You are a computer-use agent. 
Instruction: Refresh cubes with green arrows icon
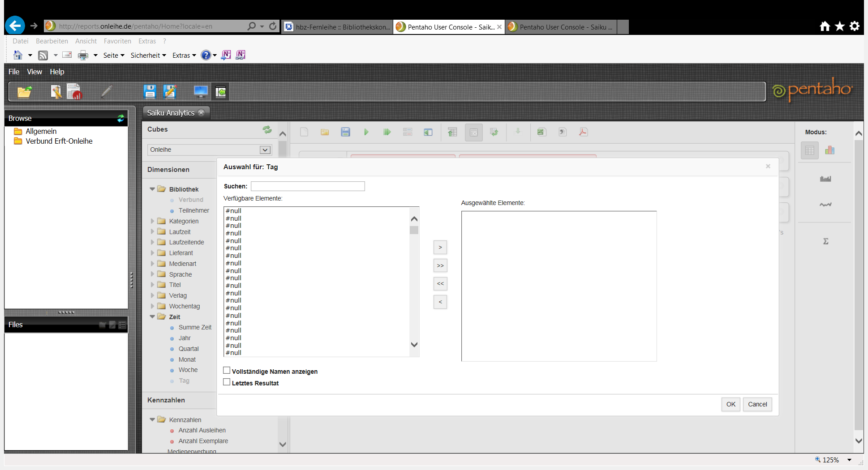267,129
